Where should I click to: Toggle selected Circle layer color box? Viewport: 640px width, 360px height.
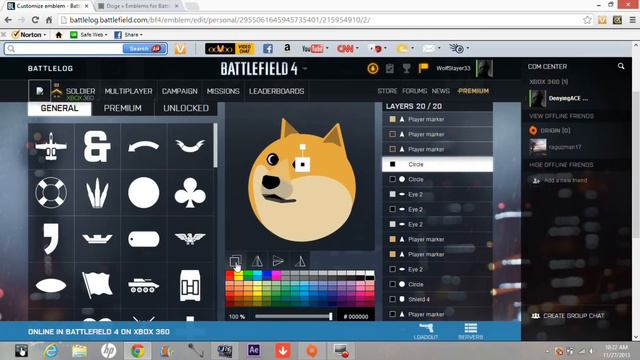point(392,164)
